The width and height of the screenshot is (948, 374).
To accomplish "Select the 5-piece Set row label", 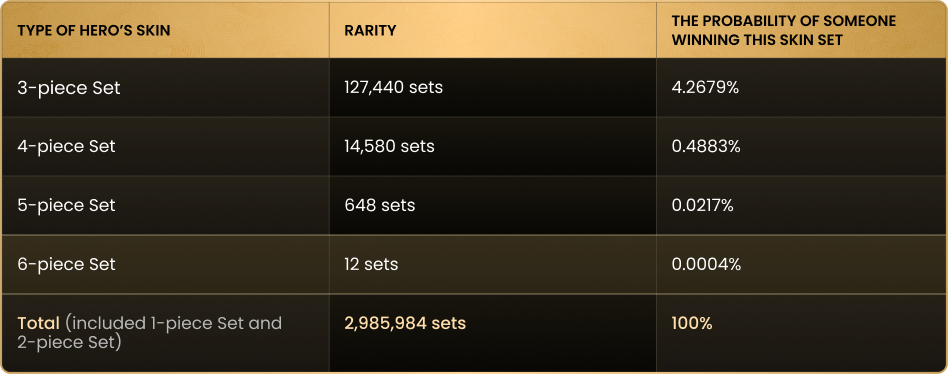I will coord(67,205).
